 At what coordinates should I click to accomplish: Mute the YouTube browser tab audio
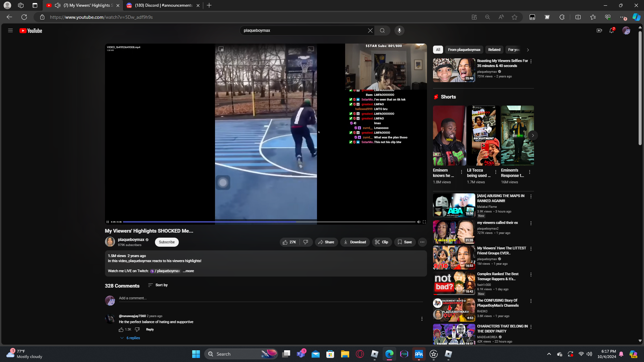point(58,5)
